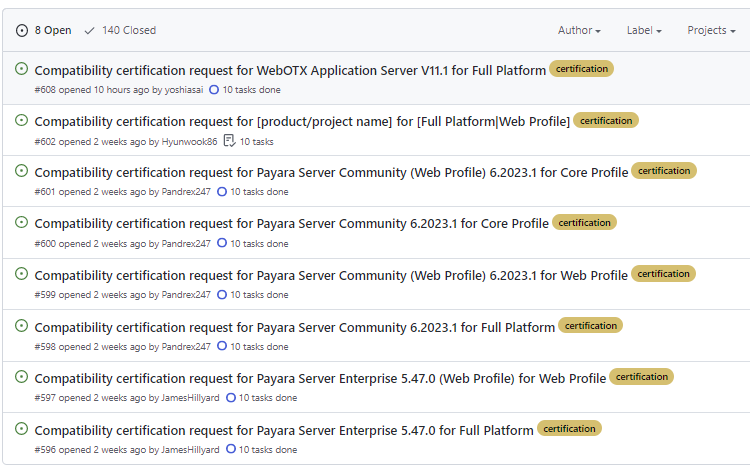
Task: Click '#608 opened 10 hours ago' text
Action: (x=92, y=90)
